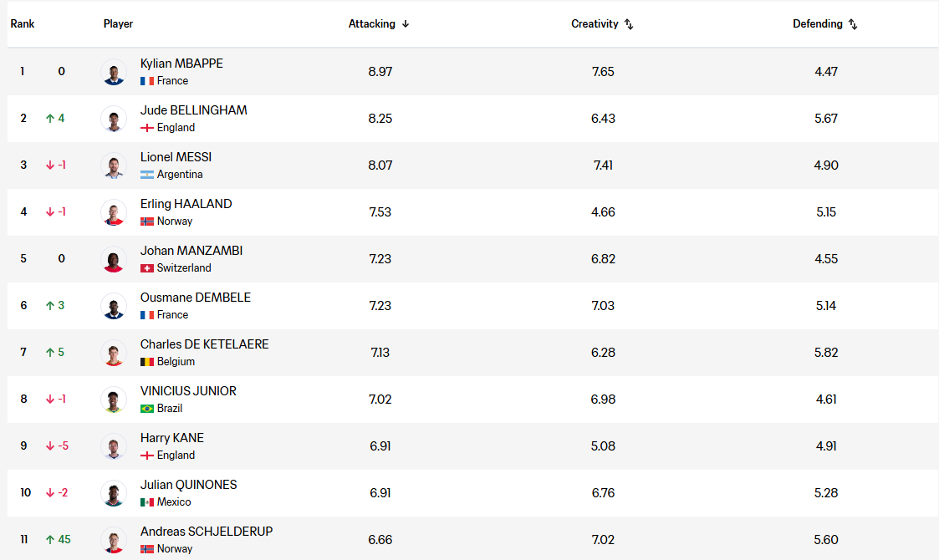Click the Brazil flag icon
The image size is (939, 560).
(146, 409)
